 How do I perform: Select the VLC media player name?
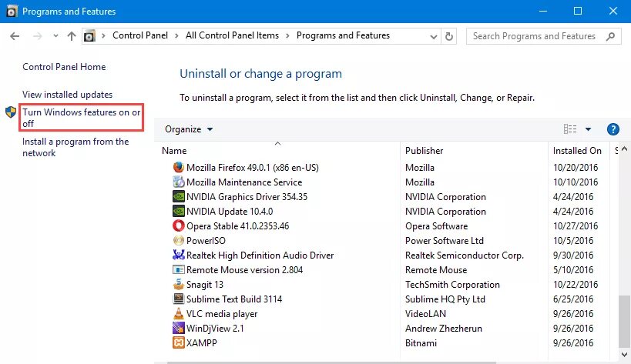[x=222, y=314]
